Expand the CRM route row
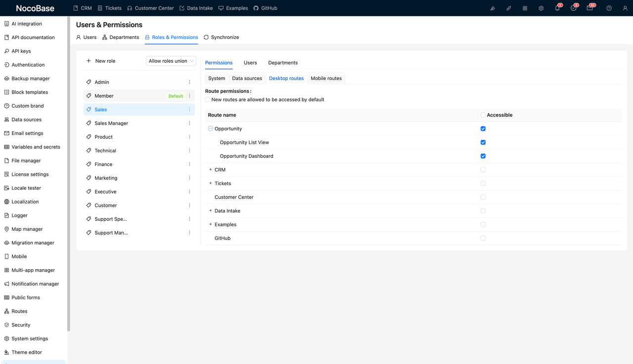The height and width of the screenshot is (364, 633). click(210, 169)
